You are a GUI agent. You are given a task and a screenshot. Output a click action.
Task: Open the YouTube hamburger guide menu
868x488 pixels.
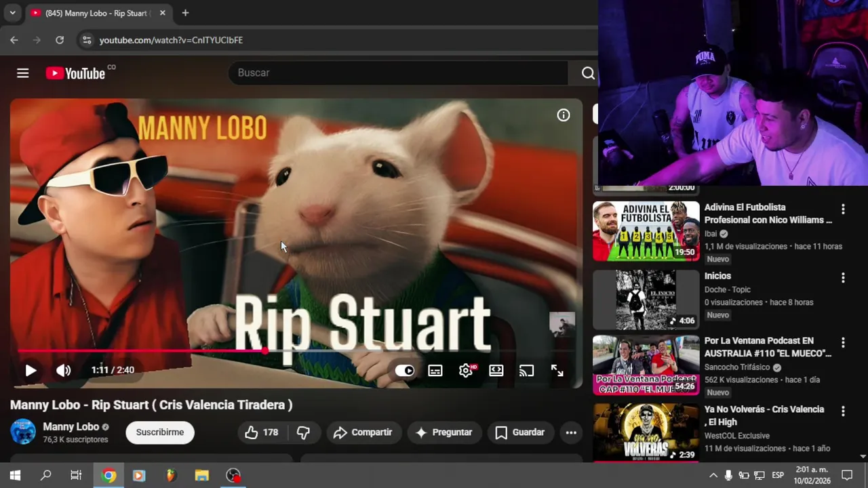coord(23,73)
